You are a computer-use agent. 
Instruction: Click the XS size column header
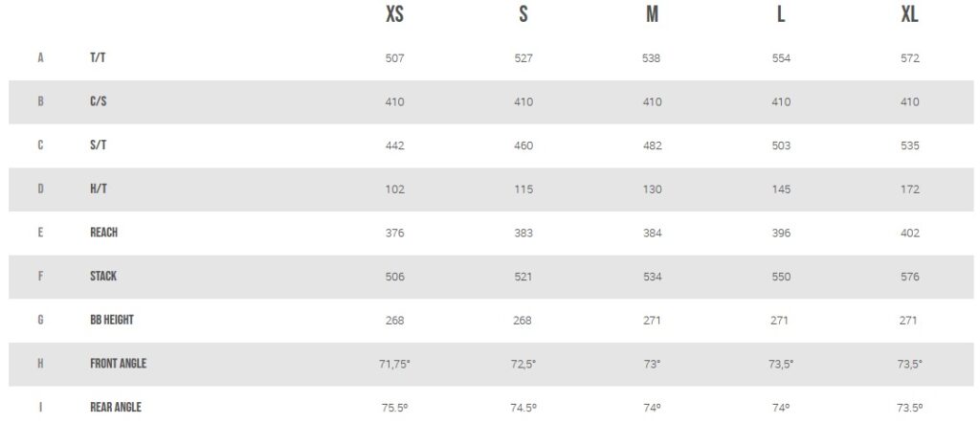click(394, 15)
